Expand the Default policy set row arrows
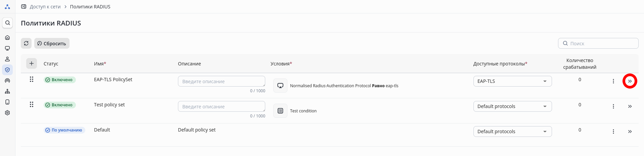This screenshot has width=644, height=156. point(630,132)
